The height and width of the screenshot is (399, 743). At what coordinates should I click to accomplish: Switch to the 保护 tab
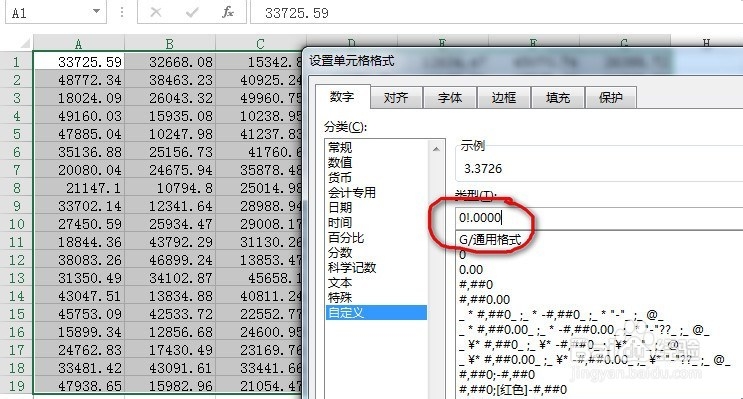point(611,98)
